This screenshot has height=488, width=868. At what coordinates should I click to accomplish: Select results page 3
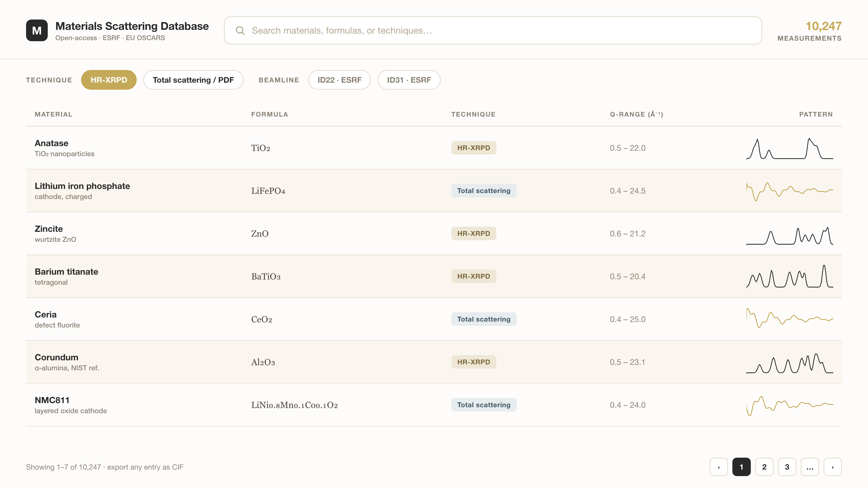[787, 467]
